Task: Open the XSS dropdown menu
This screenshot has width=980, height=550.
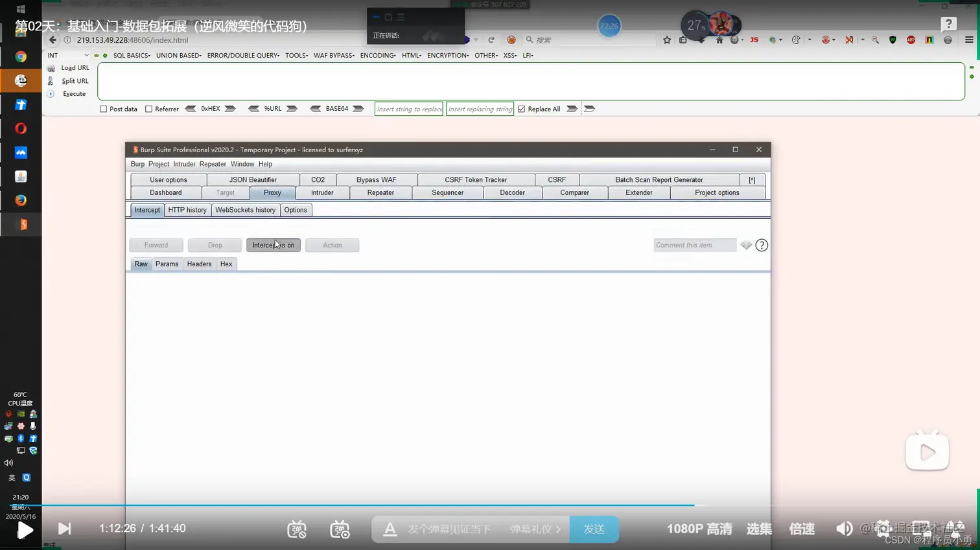Action: click(x=510, y=56)
